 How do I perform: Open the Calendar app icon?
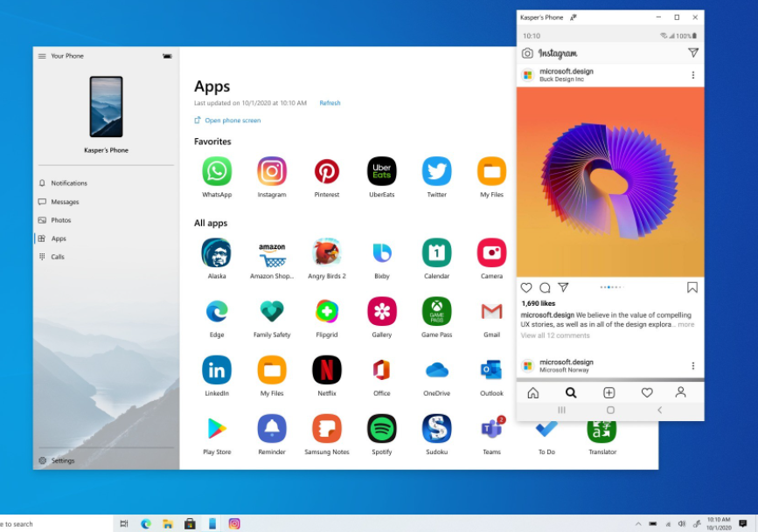click(x=436, y=252)
